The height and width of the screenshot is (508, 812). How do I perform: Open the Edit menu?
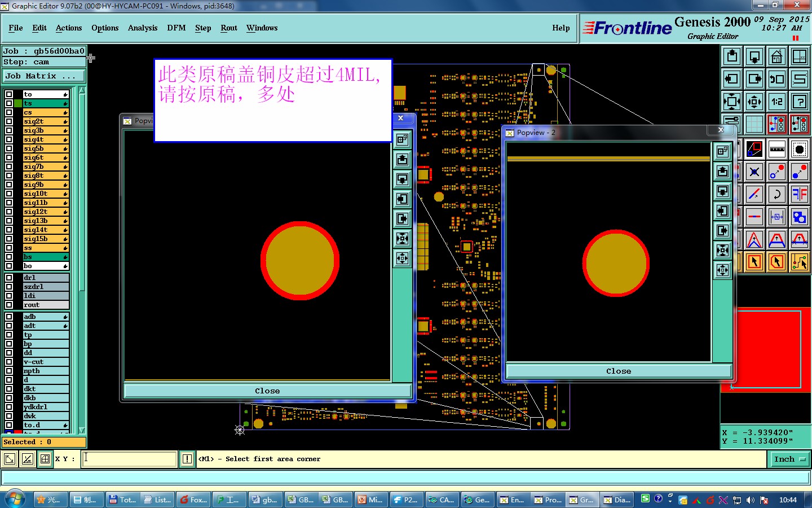[39, 28]
